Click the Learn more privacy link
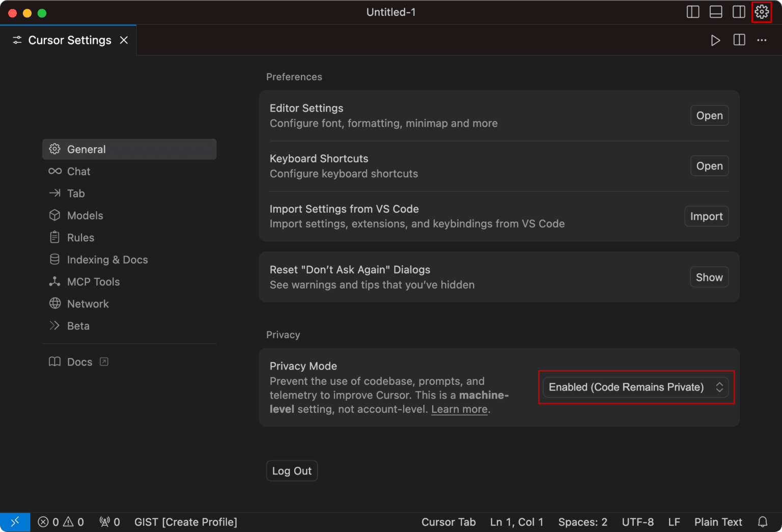Viewport: 782px width, 532px height. click(x=459, y=409)
